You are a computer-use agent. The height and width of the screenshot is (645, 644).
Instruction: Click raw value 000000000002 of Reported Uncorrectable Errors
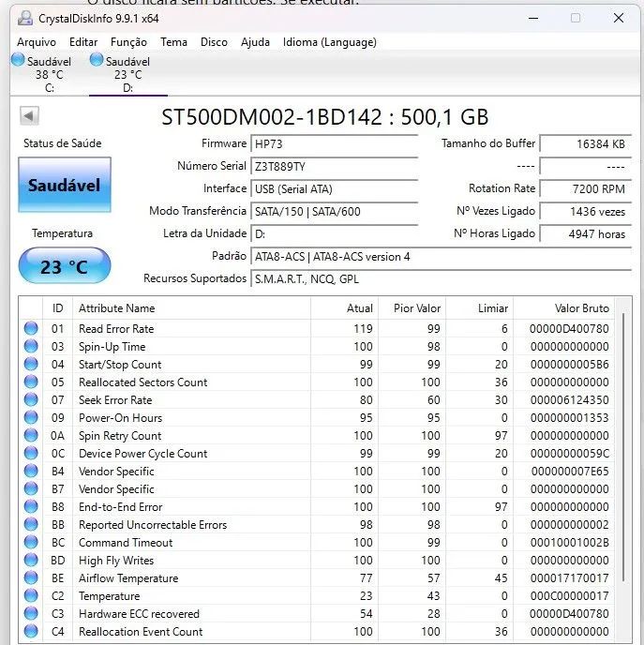click(569, 524)
